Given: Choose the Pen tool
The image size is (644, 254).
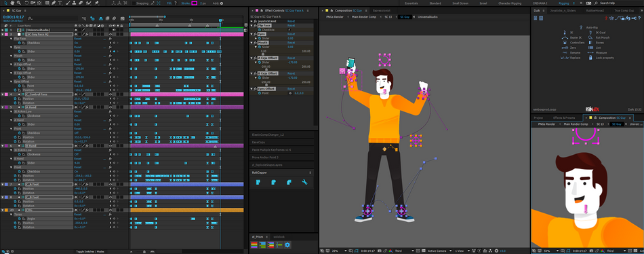Looking at the screenshot, I should coord(54,3).
